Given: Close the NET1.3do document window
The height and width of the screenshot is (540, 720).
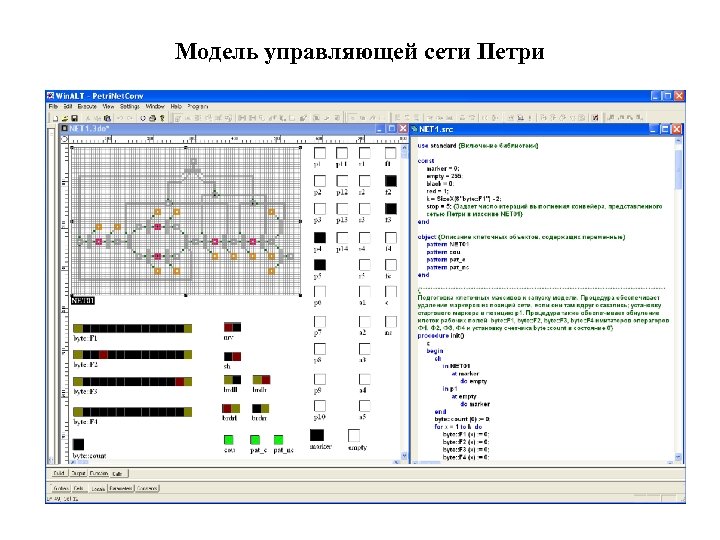Looking at the screenshot, I should (403, 129).
